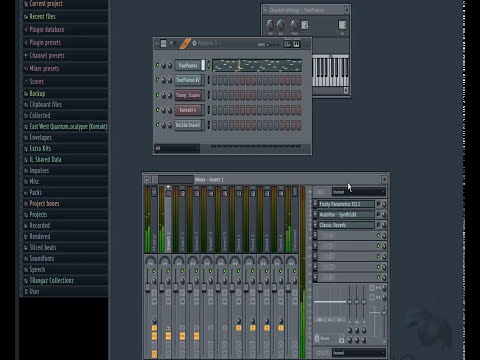
Task: Disable Classic Reverb effect slot
Action: tap(378, 225)
